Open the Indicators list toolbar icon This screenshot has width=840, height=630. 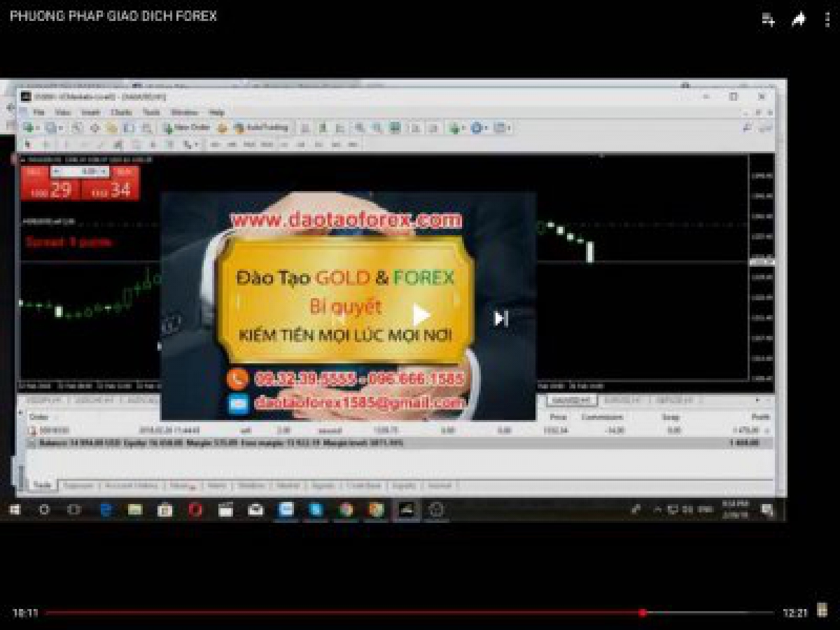(x=455, y=128)
